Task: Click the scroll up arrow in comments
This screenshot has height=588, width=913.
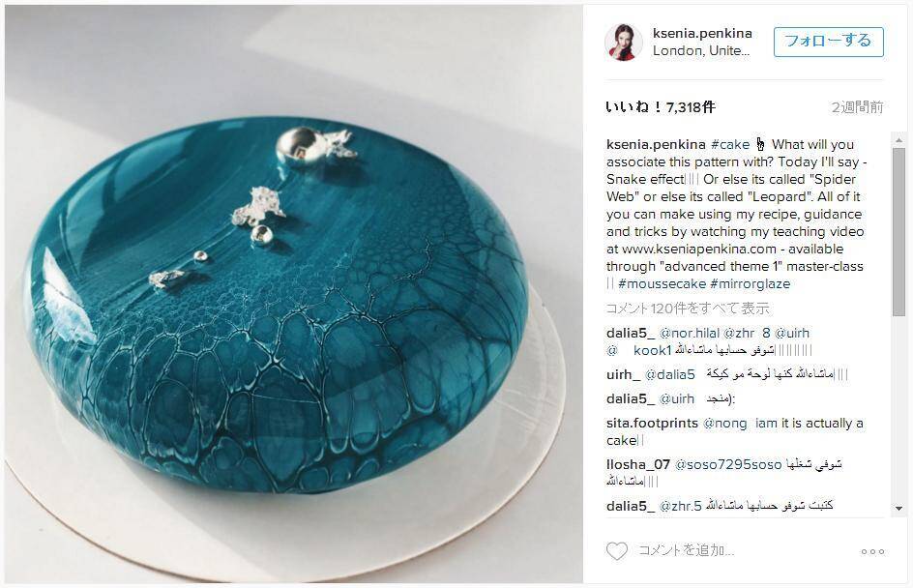Action: 898,139
